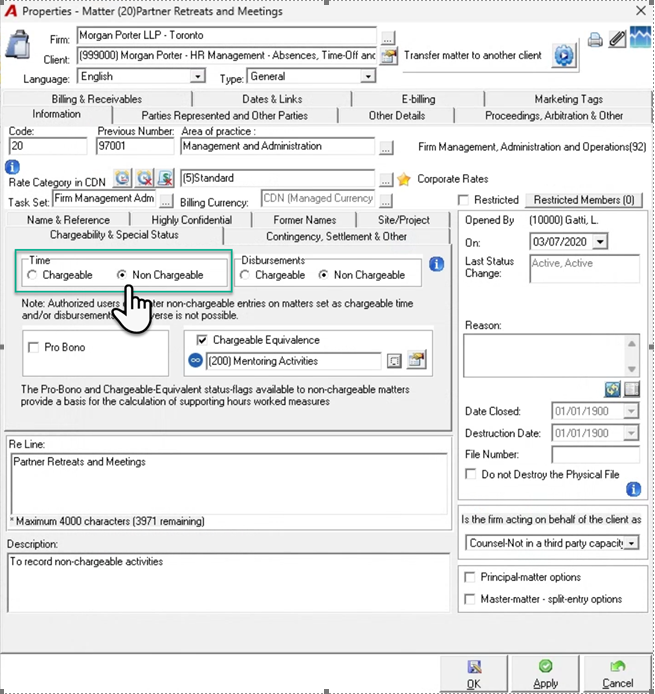Open Parties Represented and Other Parties tab
Image resolution: width=655 pixels, height=694 pixels.
224,116
